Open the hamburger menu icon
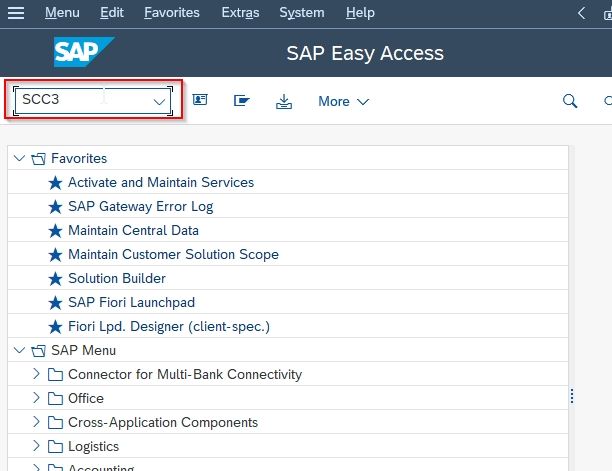This screenshot has height=471, width=612. (16, 13)
